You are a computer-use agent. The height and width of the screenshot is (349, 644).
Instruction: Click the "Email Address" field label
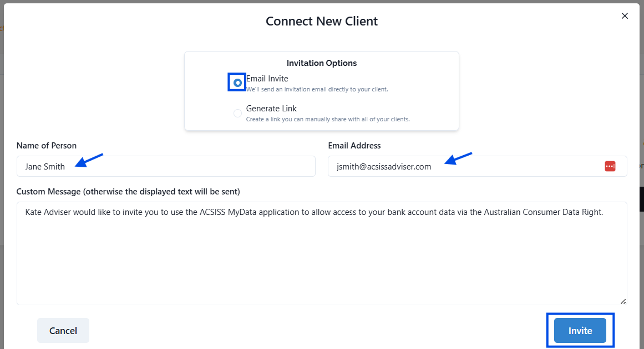[354, 146]
